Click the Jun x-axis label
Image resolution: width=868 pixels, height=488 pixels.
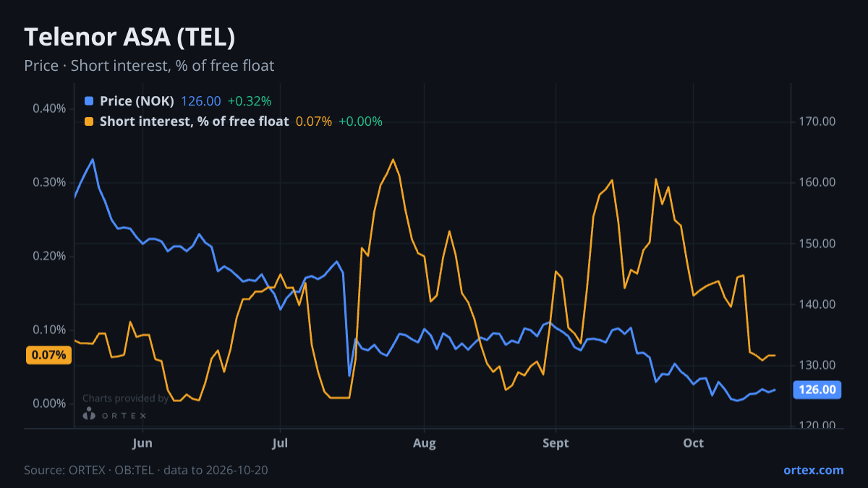pyautogui.click(x=142, y=442)
